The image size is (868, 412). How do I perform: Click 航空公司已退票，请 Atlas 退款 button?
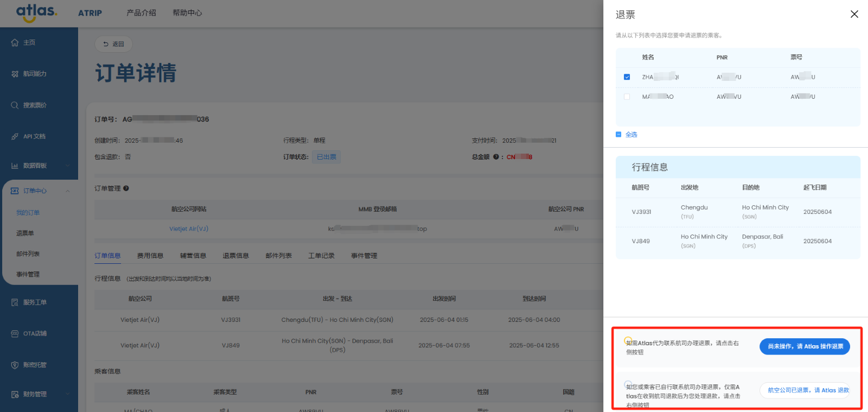pyautogui.click(x=805, y=390)
